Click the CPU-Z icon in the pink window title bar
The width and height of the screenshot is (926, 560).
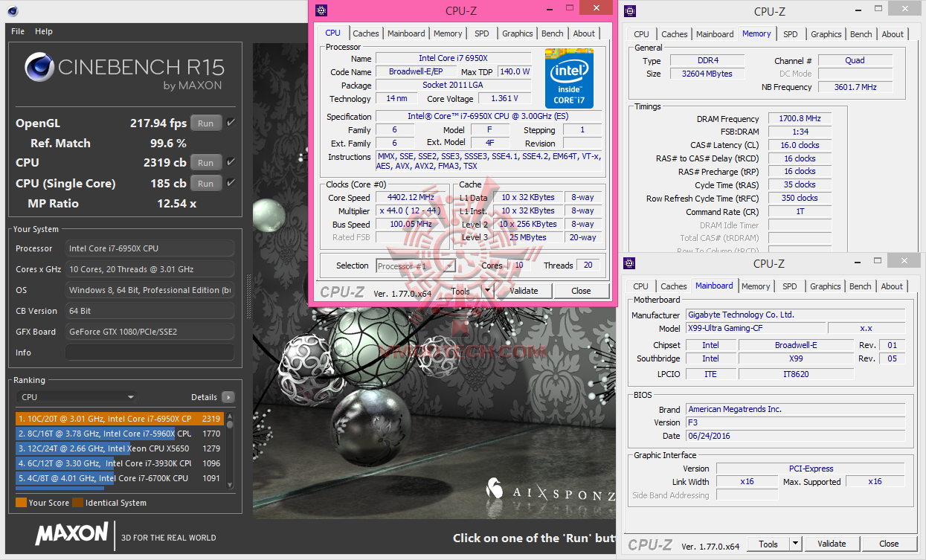click(321, 10)
